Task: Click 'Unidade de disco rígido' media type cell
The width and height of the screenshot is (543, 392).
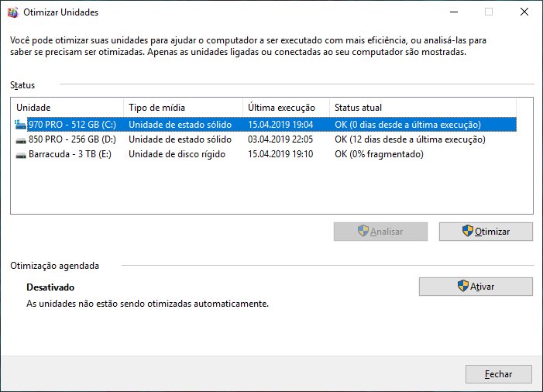Action: coord(177,154)
